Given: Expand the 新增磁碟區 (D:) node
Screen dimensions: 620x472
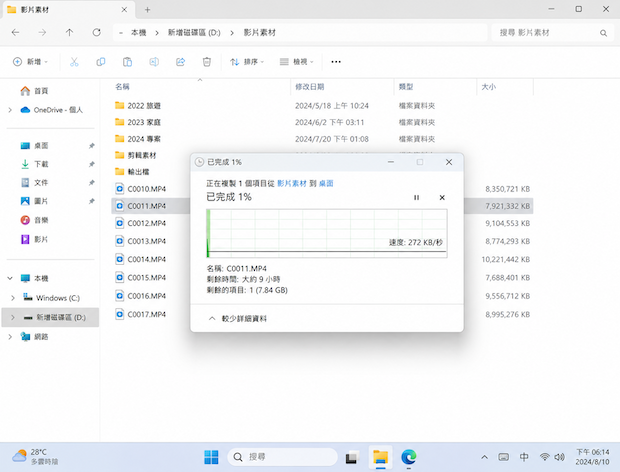Looking at the screenshot, I should coord(13,317).
